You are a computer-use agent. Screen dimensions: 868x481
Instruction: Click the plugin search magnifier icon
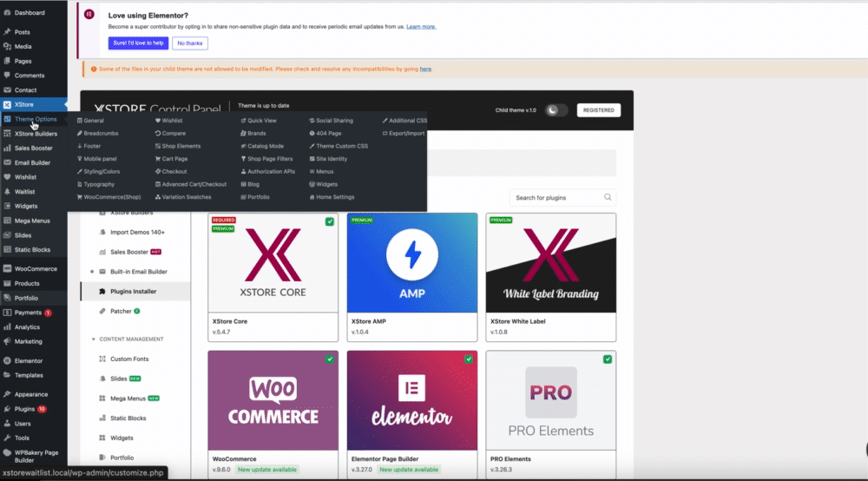click(x=608, y=197)
